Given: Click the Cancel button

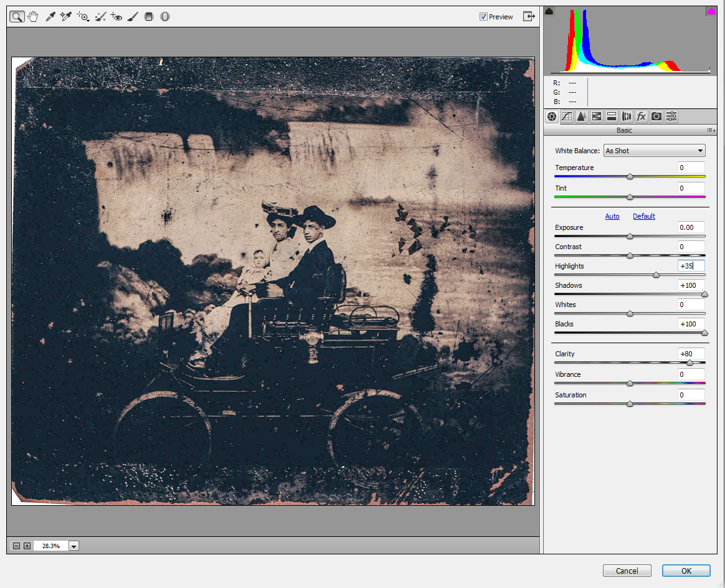Looking at the screenshot, I should [627, 571].
